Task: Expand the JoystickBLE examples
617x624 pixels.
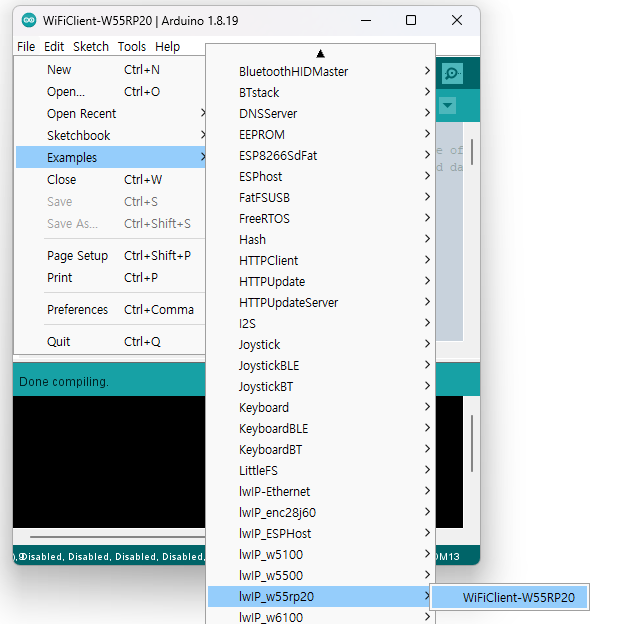Action: pos(321,365)
